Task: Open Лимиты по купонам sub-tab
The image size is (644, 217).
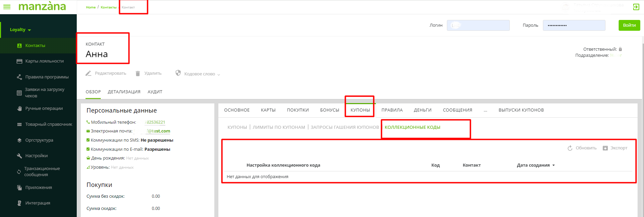Action: (x=279, y=127)
